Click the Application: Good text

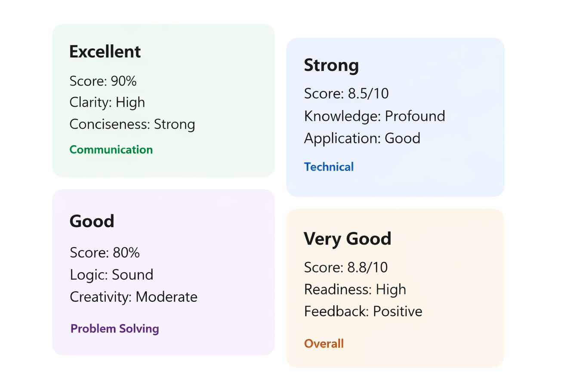tap(362, 138)
